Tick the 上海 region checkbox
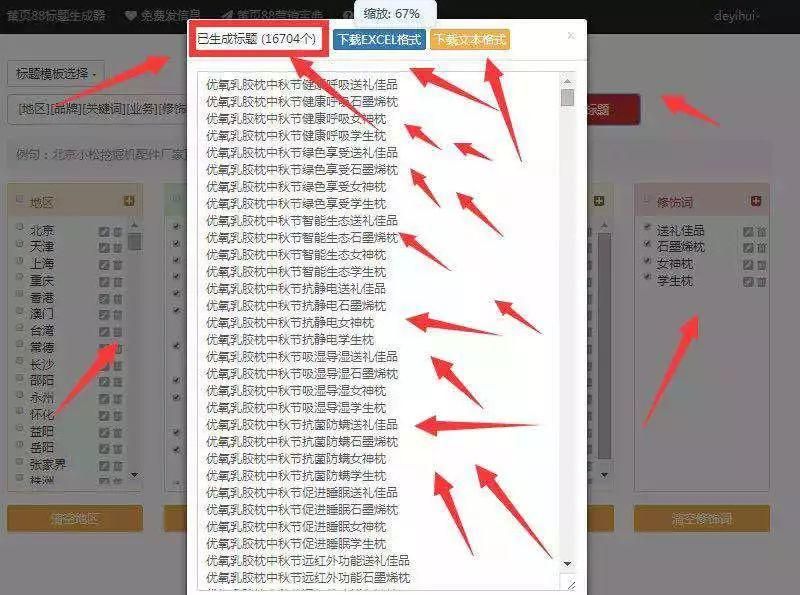Image resolution: width=800 pixels, height=595 pixels. (x=20, y=260)
